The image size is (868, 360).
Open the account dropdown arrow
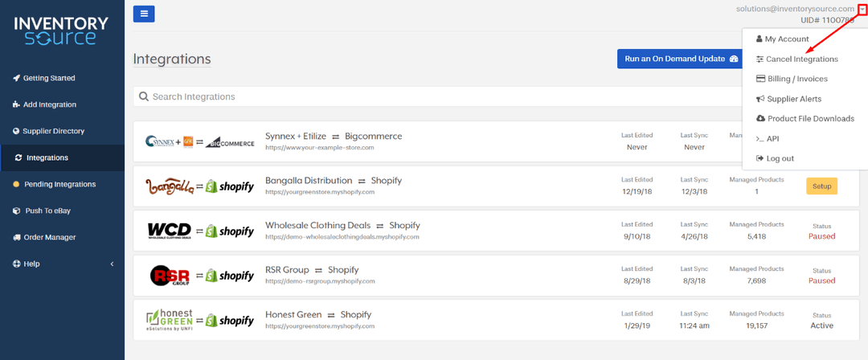[x=862, y=10]
